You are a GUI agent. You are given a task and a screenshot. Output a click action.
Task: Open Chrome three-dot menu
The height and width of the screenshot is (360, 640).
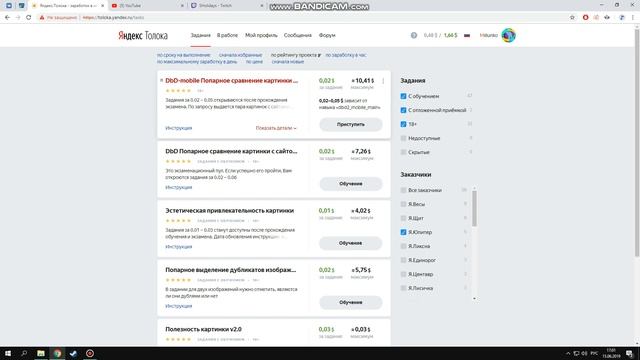point(633,18)
